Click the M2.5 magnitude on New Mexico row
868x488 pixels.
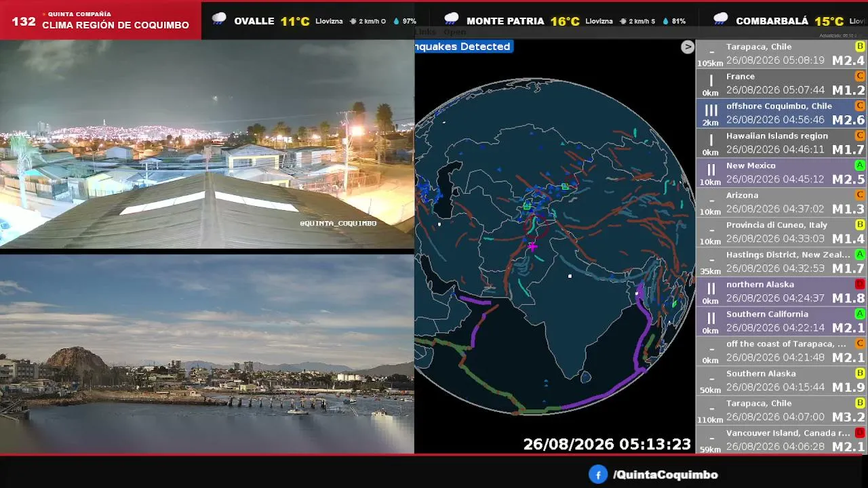(x=848, y=180)
